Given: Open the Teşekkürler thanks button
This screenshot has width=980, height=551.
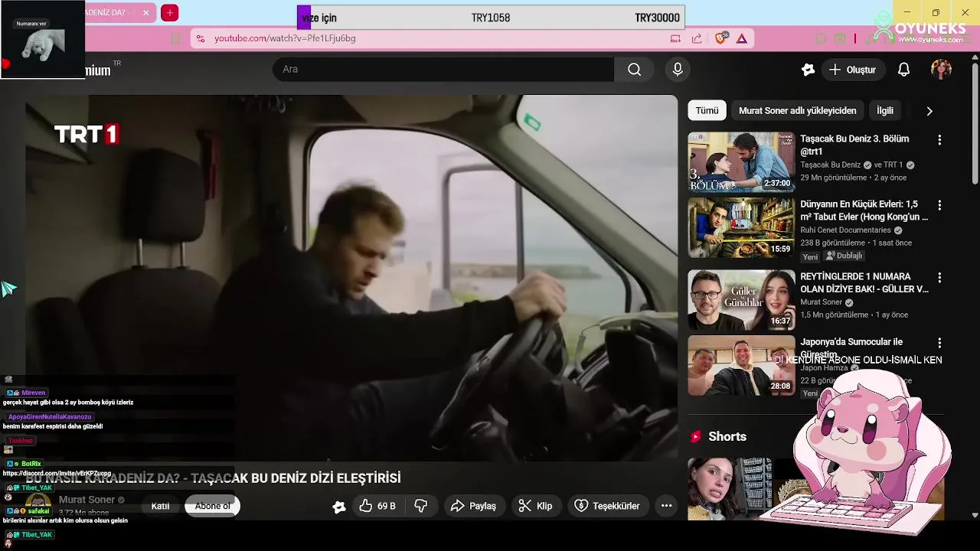Looking at the screenshot, I should [607, 506].
